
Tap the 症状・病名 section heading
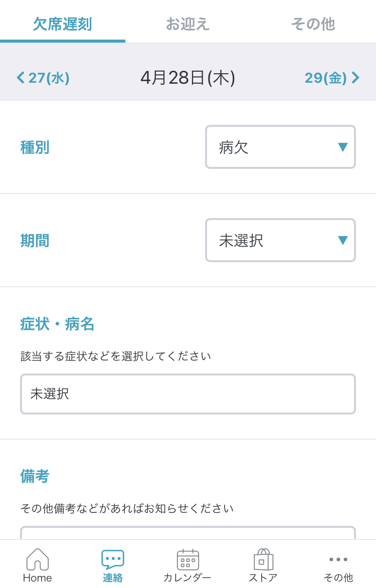[57, 324]
